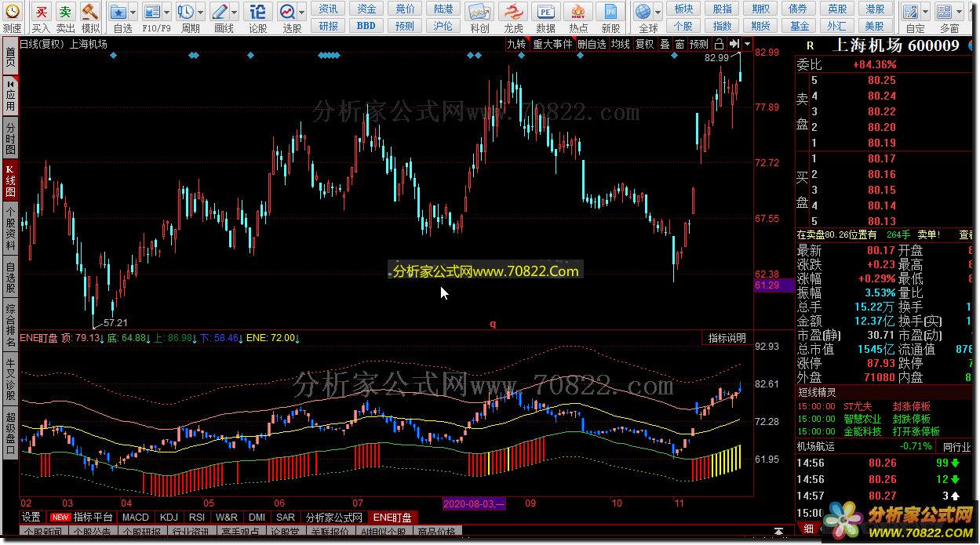The height and width of the screenshot is (545, 980).
Task: Switch to the W&R indicator tab
Action: pyautogui.click(x=227, y=518)
